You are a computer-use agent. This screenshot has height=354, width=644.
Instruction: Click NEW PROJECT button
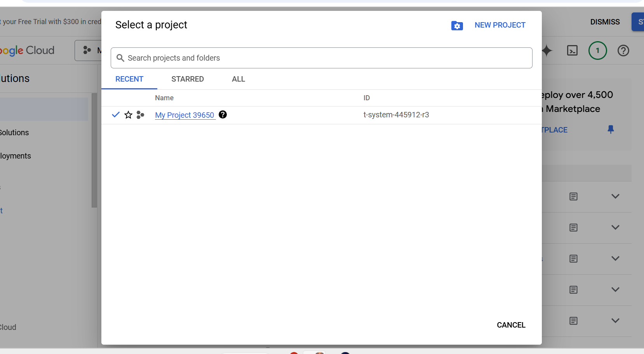point(500,25)
